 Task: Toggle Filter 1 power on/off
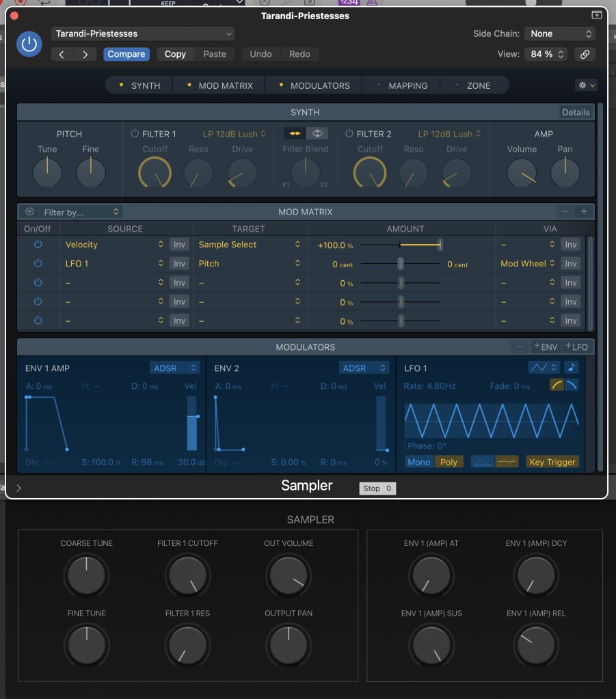[x=135, y=134]
